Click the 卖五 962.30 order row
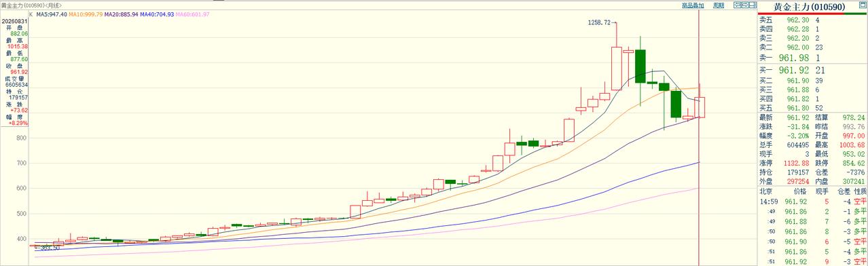Viewport: 868px width, 266px height. (x=813, y=20)
